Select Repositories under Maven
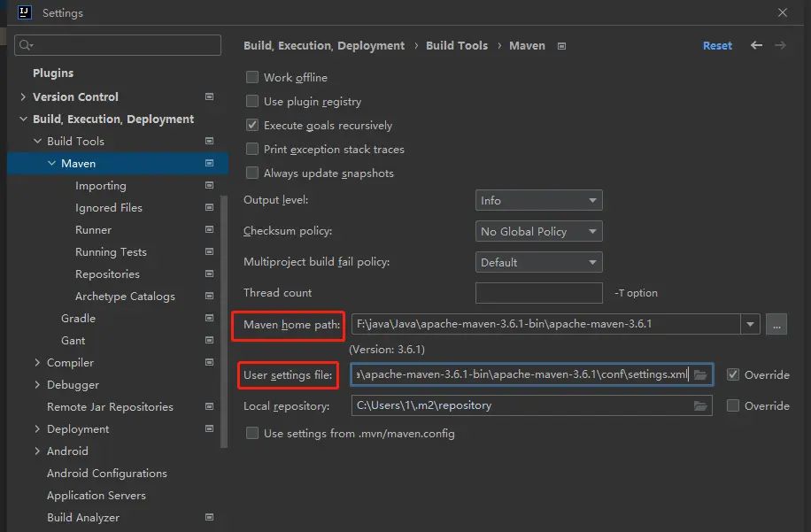 click(107, 274)
